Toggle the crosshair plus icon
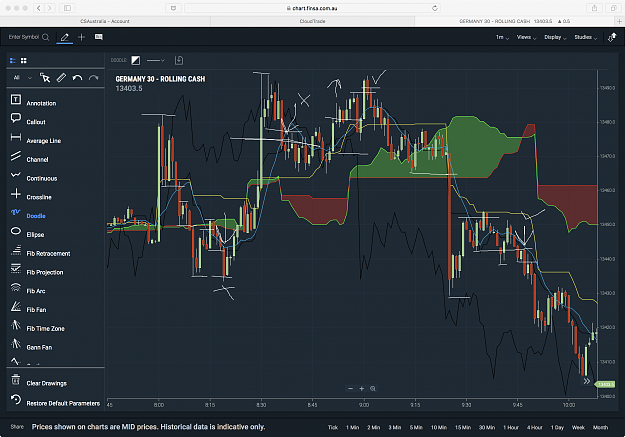Image resolution: width=625 pixels, height=437 pixels. click(x=81, y=37)
